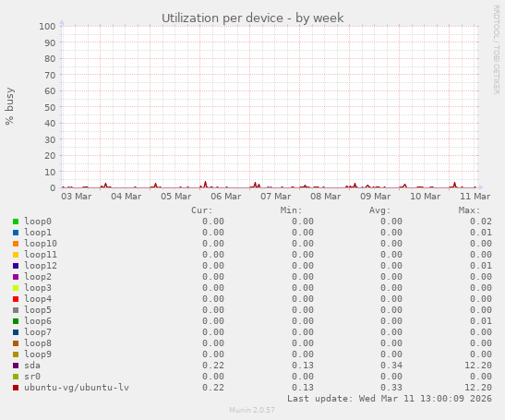Click the sr0 olive legend swatch
This screenshot has width=505, height=420.
[16, 377]
